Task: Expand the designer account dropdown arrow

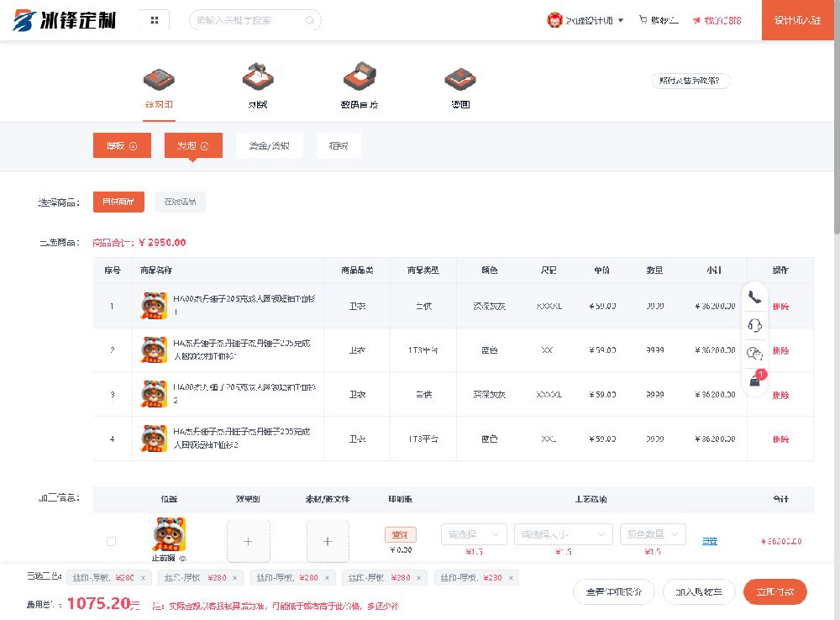Action: pyautogui.click(x=622, y=19)
